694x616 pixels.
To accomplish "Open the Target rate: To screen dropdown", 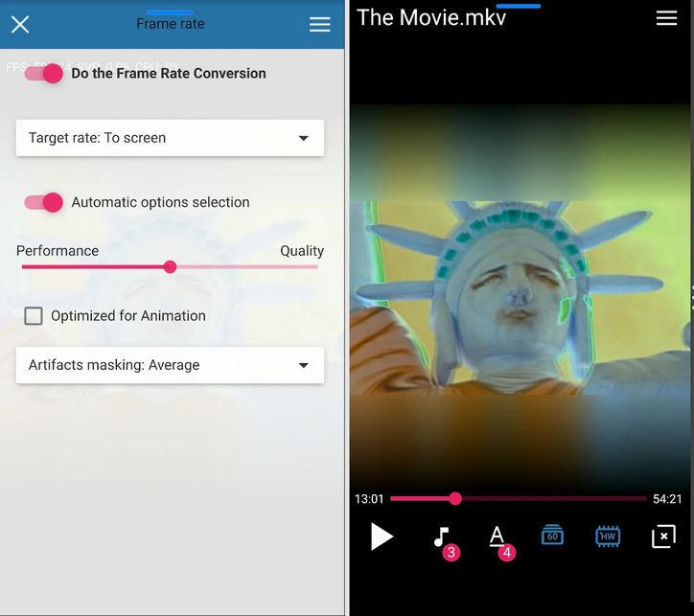I will click(170, 138).
